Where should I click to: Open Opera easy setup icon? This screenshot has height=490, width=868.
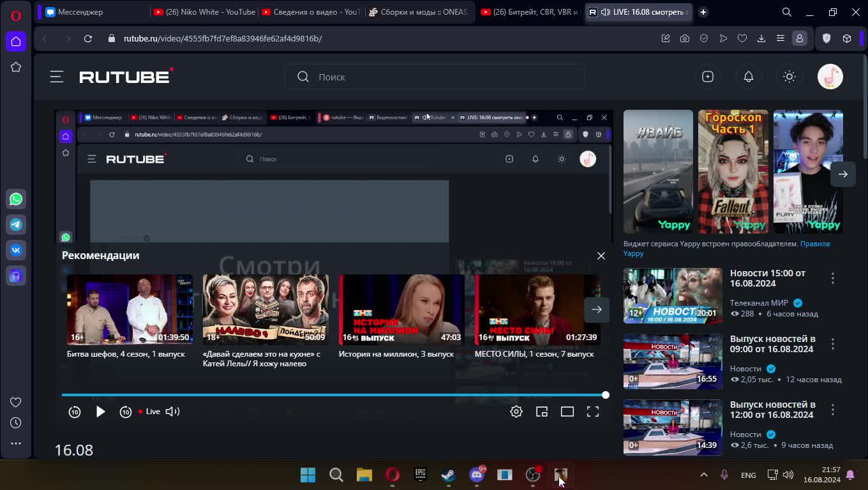(781, 38)
